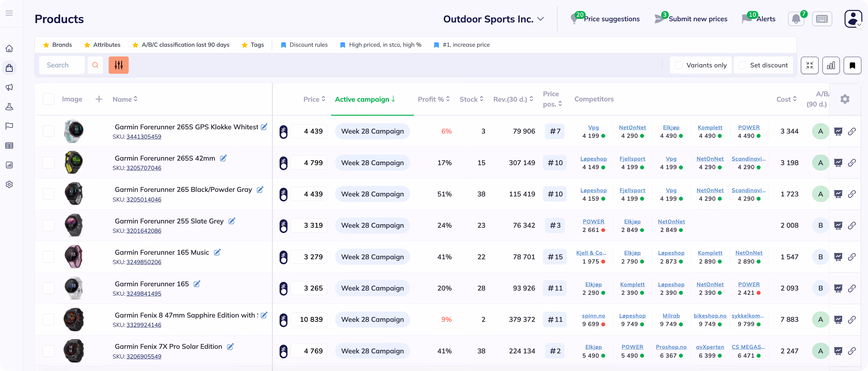Open the user profile avatar
Image resolution: width=868 pixels, height=371 pixels.
click(x=853, y=19)
